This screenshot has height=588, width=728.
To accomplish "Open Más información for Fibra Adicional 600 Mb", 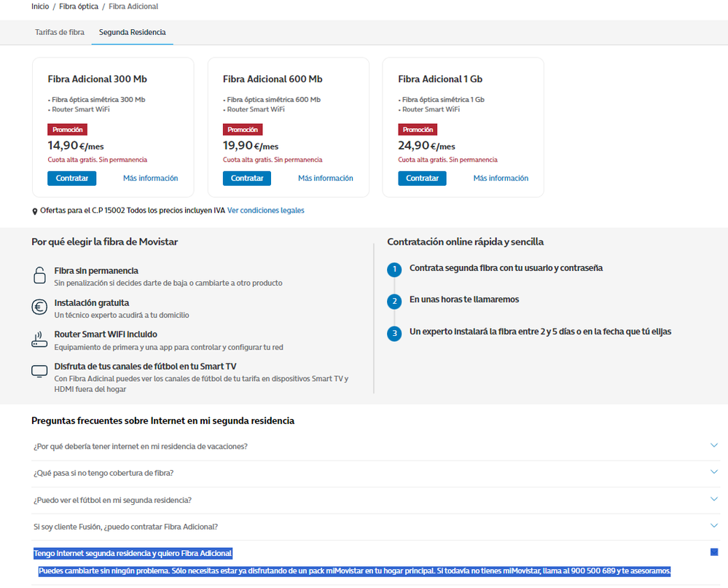I will [x=325, y=179].
